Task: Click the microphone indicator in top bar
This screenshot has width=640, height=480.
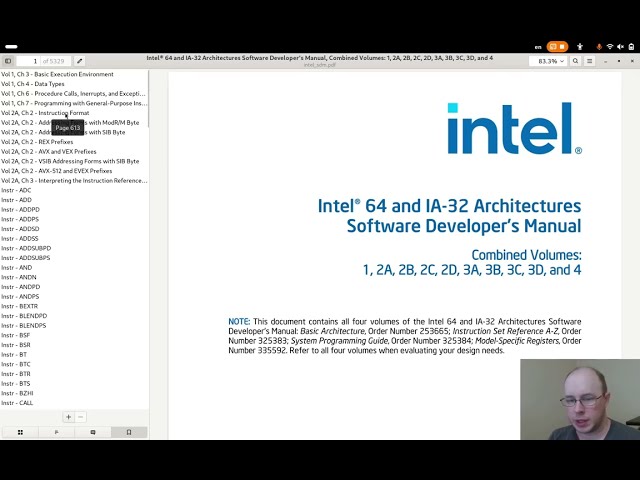Action: tap(599, 47)
